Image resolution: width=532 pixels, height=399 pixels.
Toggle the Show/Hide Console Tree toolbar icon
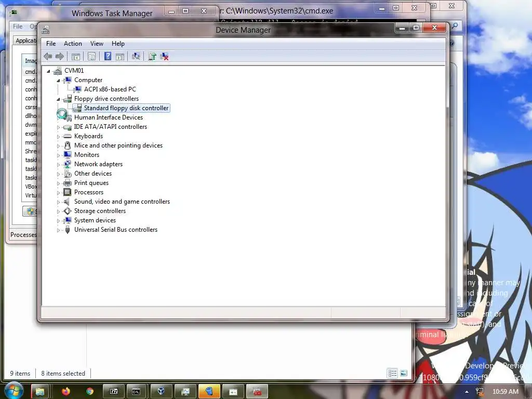pyautogui.click(x=76, y=57)
